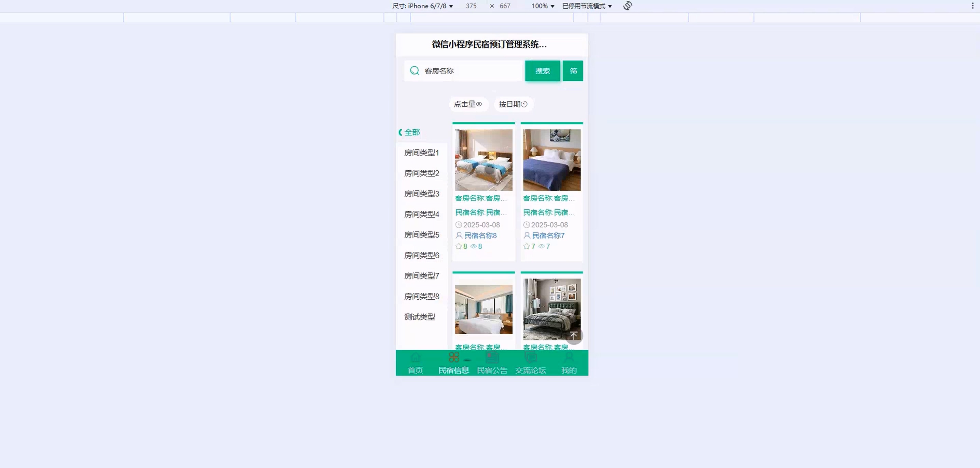Screen dimensions: 980x468
Task: Expand the 尺寸 iPhone 6/7/8 device dropdown
Action: coord(422,6)
